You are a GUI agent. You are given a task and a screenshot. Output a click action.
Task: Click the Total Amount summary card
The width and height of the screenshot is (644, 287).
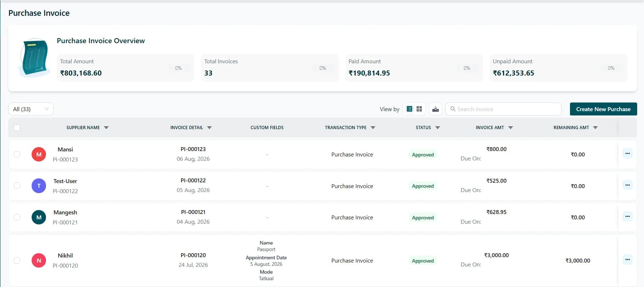point(125,68)
